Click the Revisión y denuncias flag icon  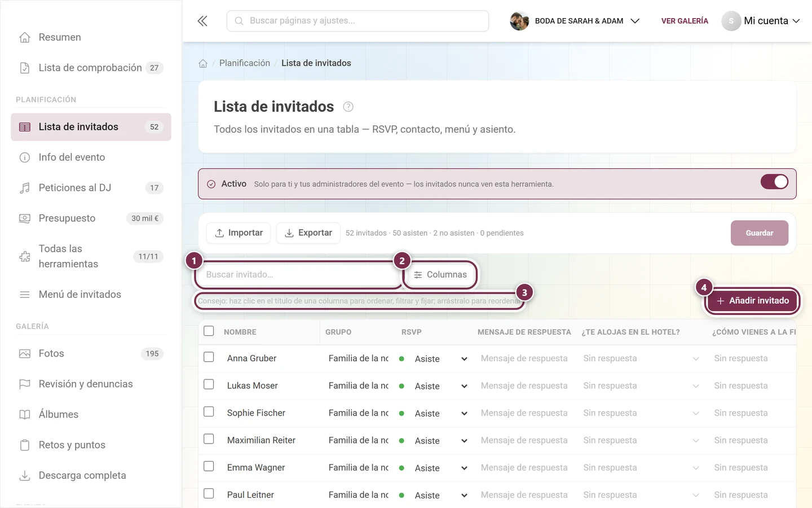pos(25,384)
